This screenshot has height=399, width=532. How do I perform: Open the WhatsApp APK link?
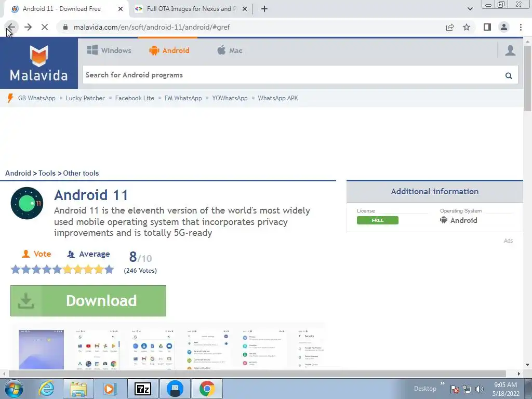click(278, 98)
